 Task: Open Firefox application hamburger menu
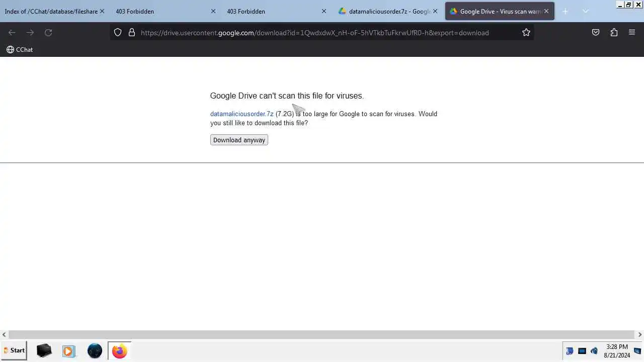(x=632, y=32)
